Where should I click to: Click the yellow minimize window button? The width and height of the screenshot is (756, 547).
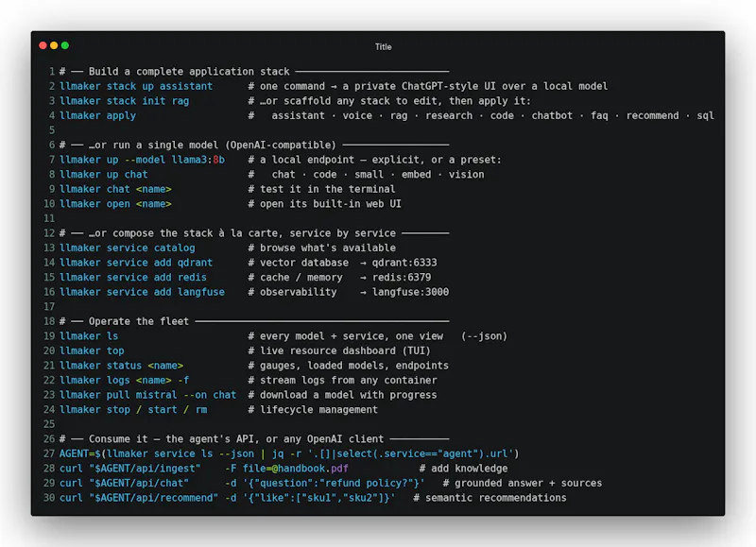coord(54,45)
